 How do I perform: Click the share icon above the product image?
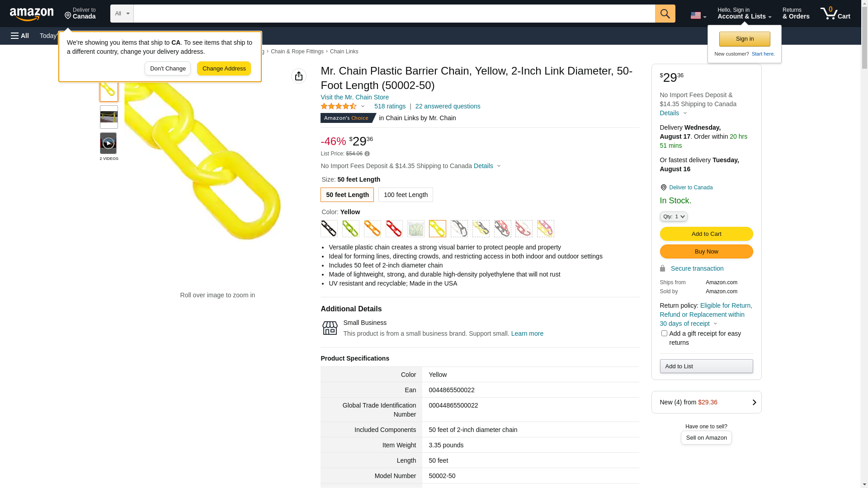[x=299, y=76]
